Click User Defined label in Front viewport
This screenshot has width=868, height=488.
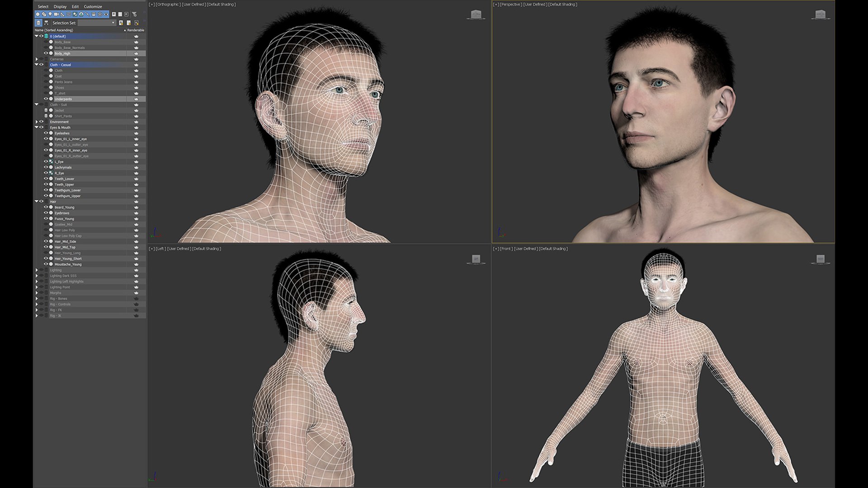[526, 249]
